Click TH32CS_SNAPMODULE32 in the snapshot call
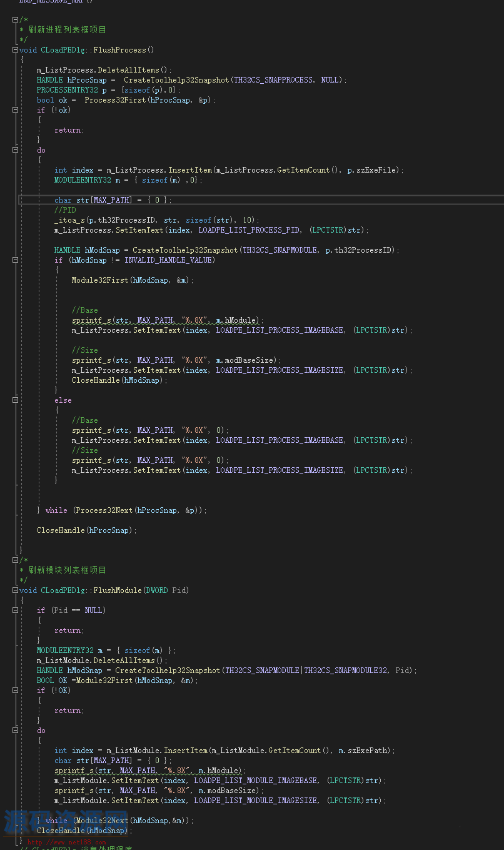This screenshot has height=850, width=504. (347, 670)
